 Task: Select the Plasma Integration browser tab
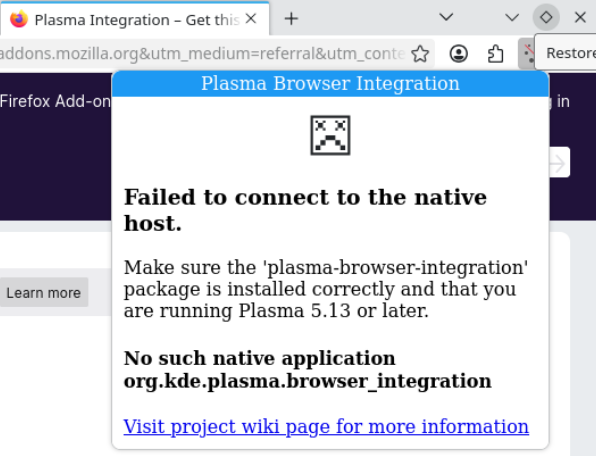point(135,19)
